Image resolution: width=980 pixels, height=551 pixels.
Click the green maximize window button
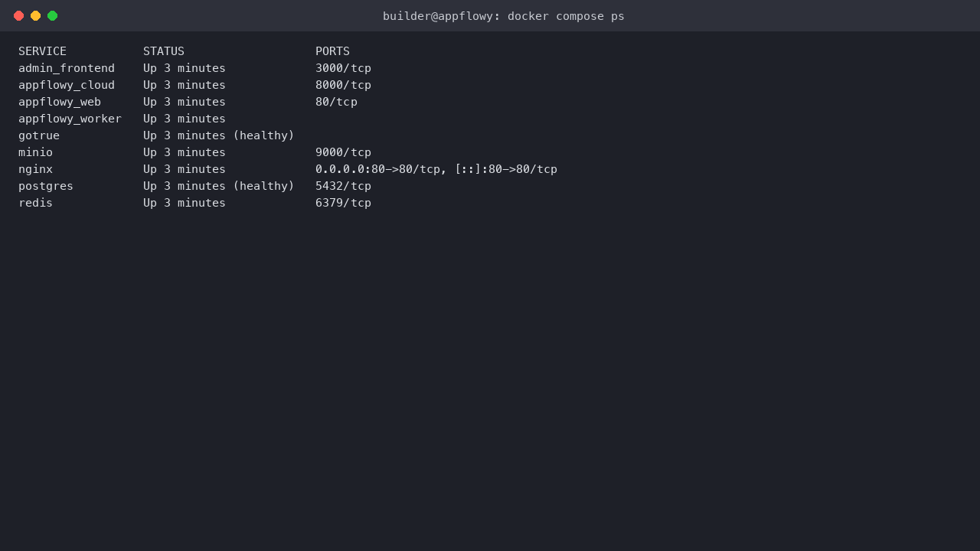click(x=52, y=15)
